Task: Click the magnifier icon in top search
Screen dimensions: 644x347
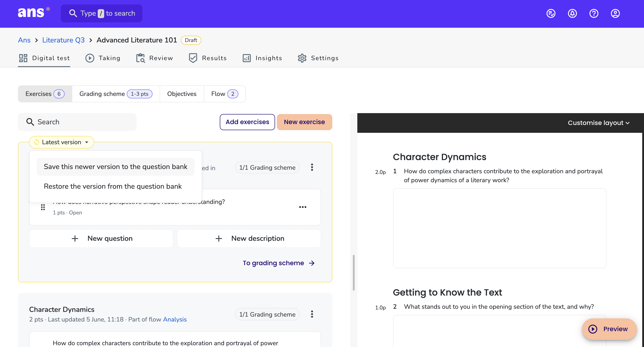Action: tap(73, 13)
